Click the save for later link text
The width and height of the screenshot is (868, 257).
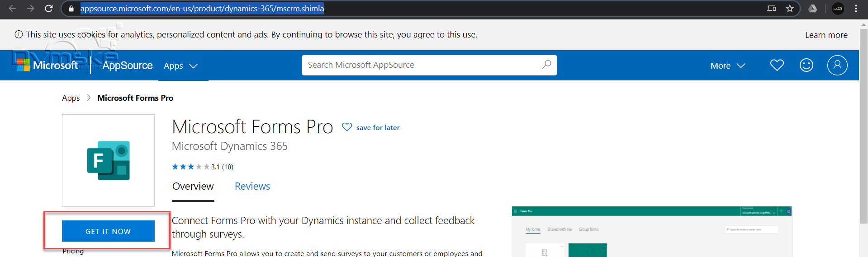pyautogui.click(x=378, y=128)
